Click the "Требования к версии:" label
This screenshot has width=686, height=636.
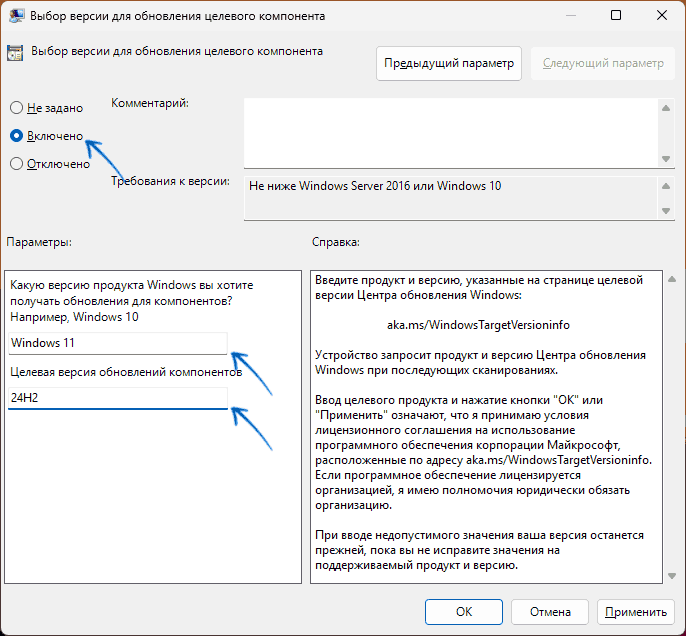coord(170,181)
